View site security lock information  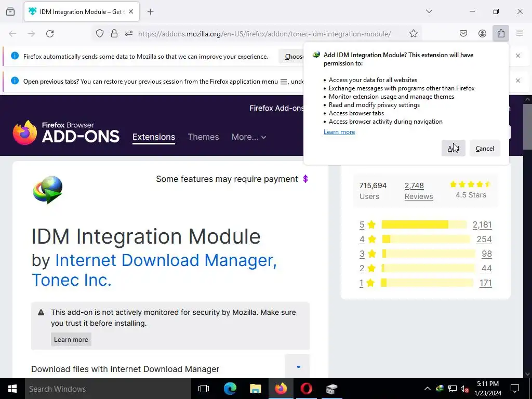(114, 34)
